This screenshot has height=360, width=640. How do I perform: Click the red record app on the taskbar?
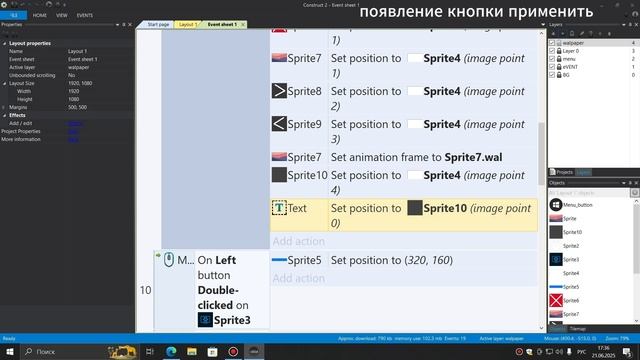[x=233, y=351]
